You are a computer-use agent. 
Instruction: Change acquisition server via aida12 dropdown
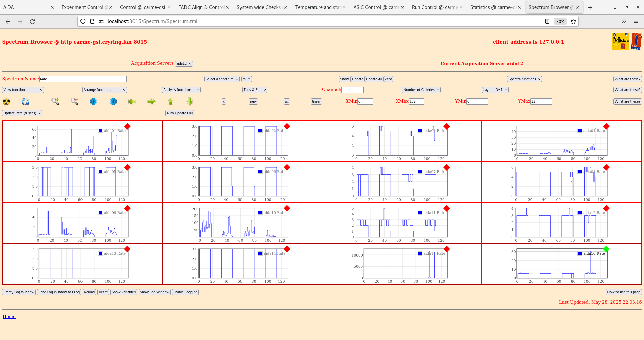(183, 63)
